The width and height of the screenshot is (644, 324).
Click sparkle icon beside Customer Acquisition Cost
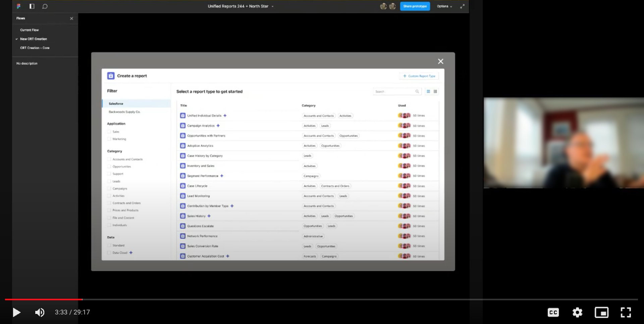(x=228, y=256)
